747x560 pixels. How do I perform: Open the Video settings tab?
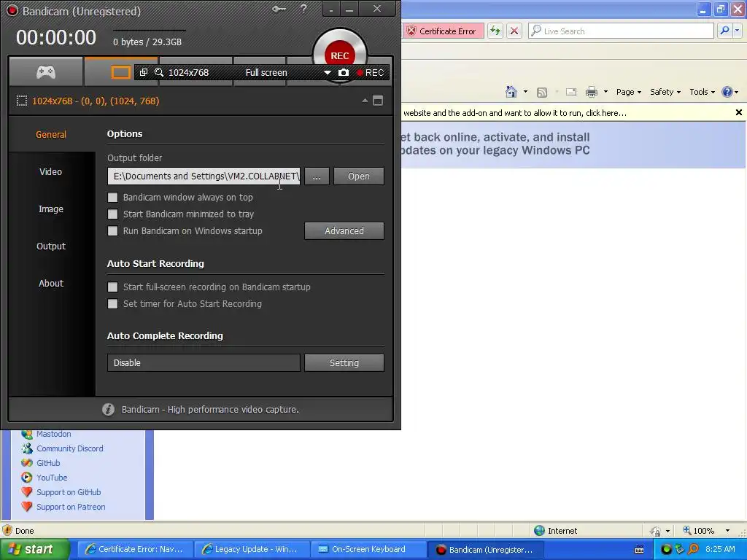pyautogui.click(x=51, y=171)
